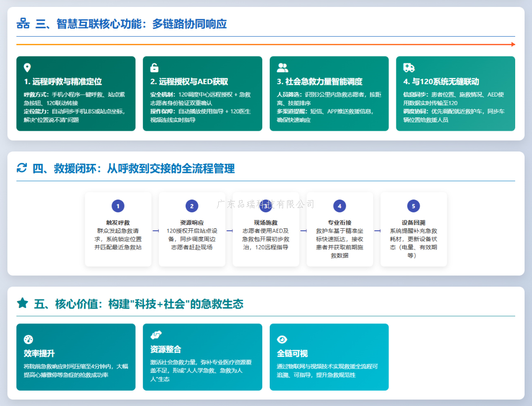
Task: Click the star icon beside 核心价值
Action: [x=22, y=303]
